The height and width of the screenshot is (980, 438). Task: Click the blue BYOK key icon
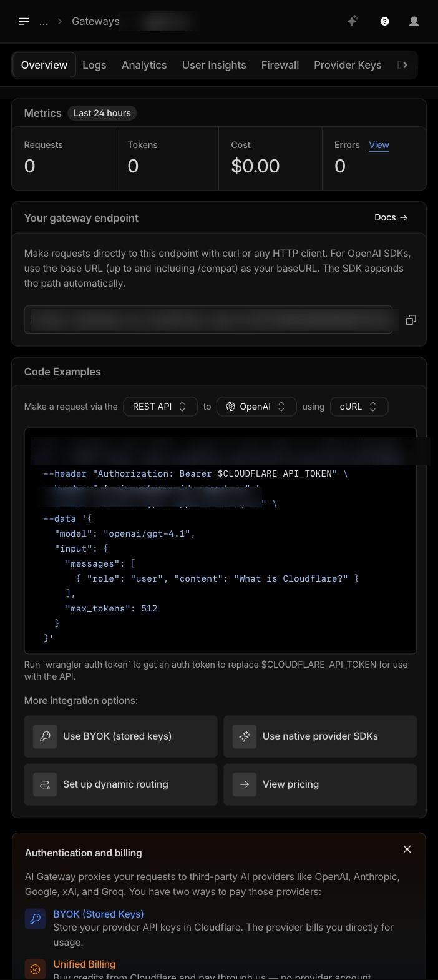point(36,919)
